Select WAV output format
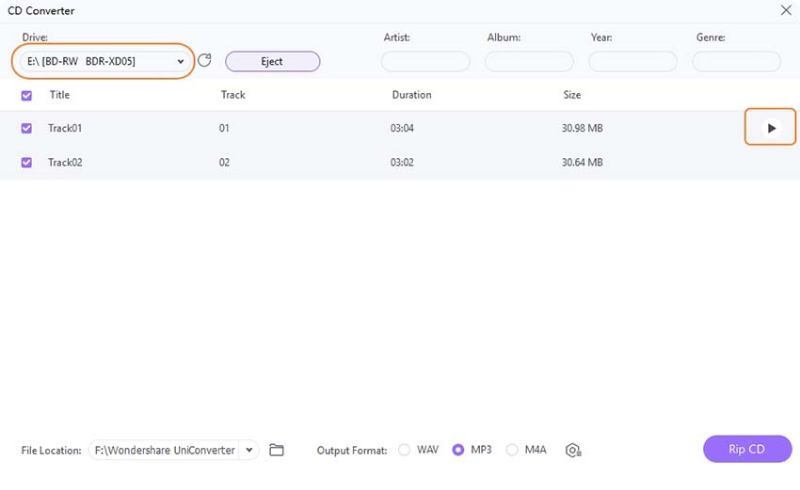This screenshot has height=490, width=800. pyautogui.click(x=404, y=450)
